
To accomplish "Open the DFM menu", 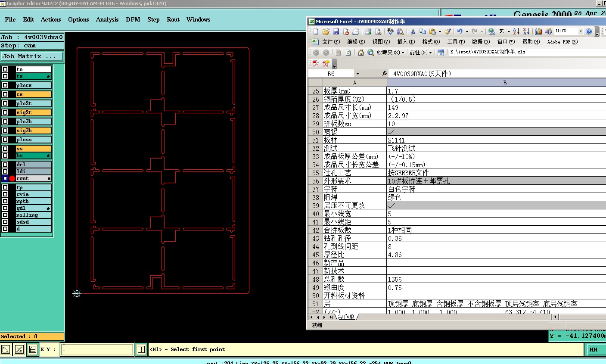I will (133, 19).
